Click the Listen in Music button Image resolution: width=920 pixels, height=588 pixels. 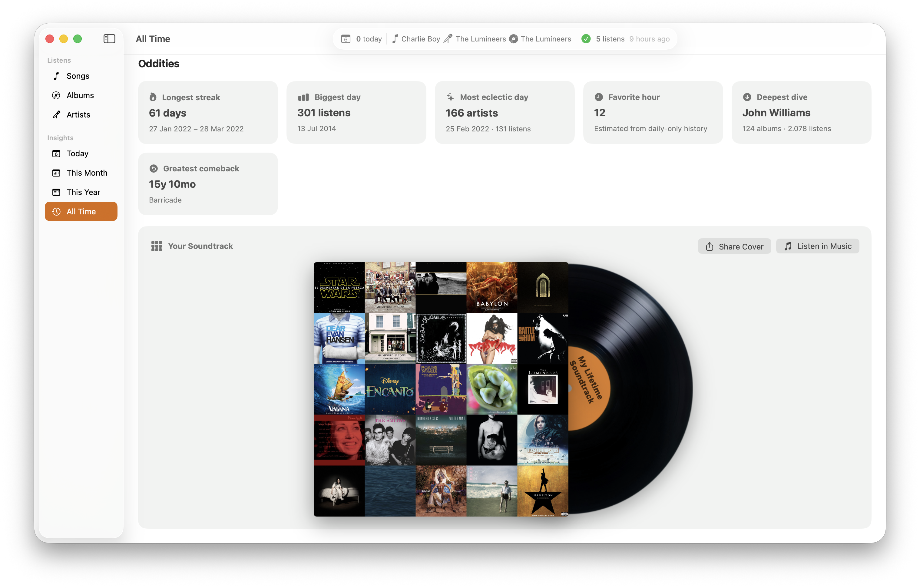[818, 246]
